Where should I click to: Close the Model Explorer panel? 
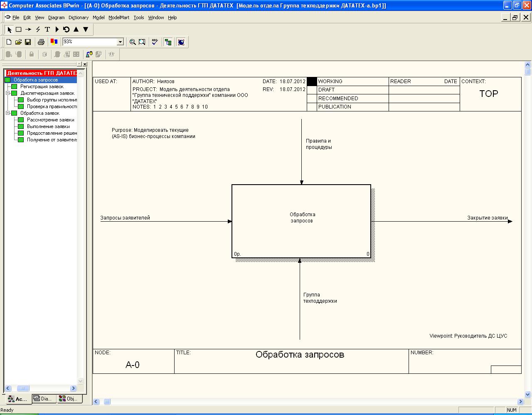pyautogui.click(x=85, y=64)
